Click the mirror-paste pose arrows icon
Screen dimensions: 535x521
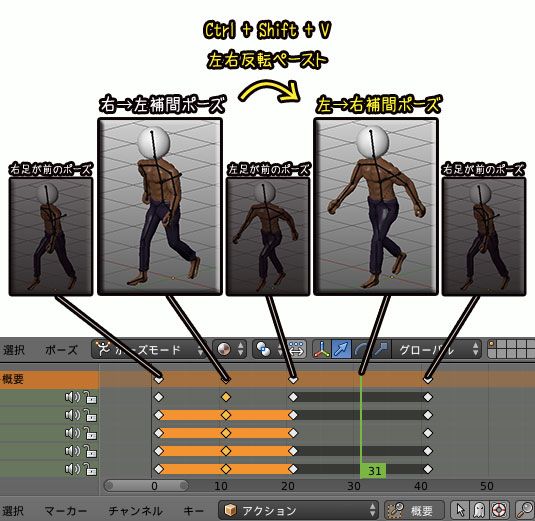click(296, 349)
